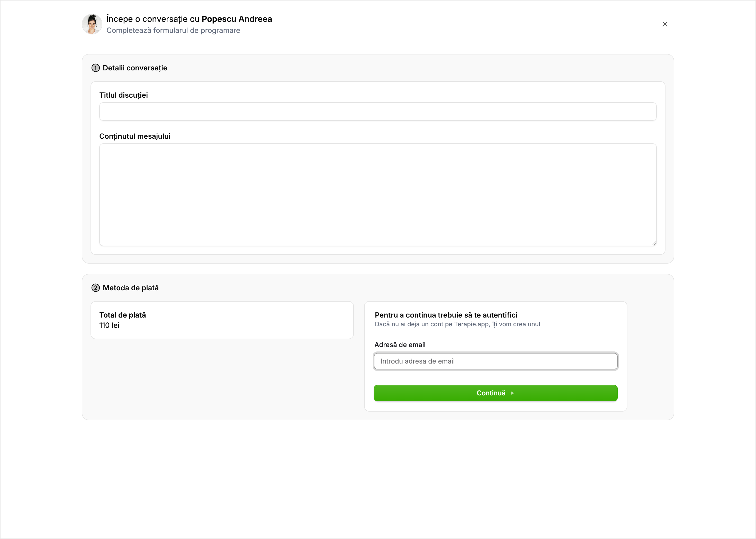Close the conversation form with the X icon
The width and height of the screenshot is (756, 539).
click(x=665, y=24)
